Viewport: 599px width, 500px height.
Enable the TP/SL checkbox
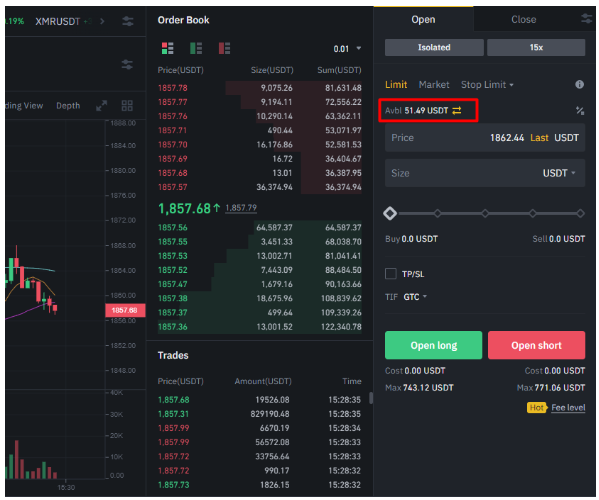click(x=390, y=274)
